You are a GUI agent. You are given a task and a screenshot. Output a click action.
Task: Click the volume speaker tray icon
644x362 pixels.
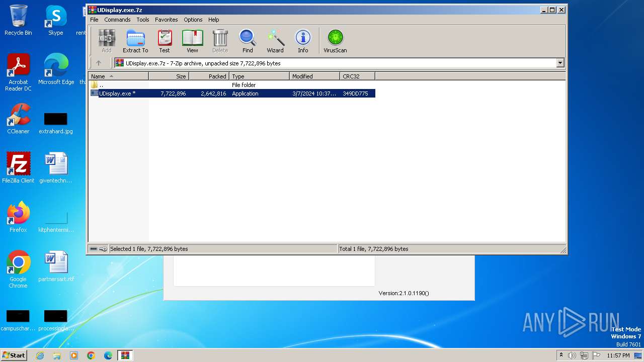click(x=572, y=355)
